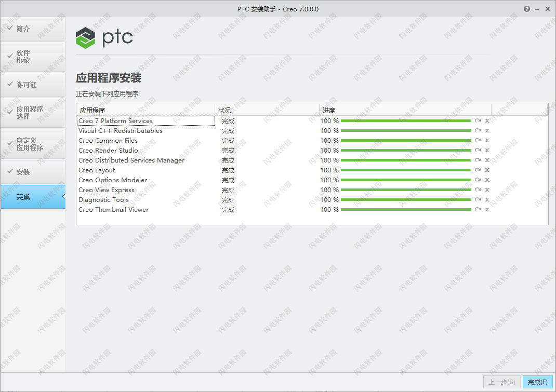Select the 许可证 step in sidebar

[33, 85]
